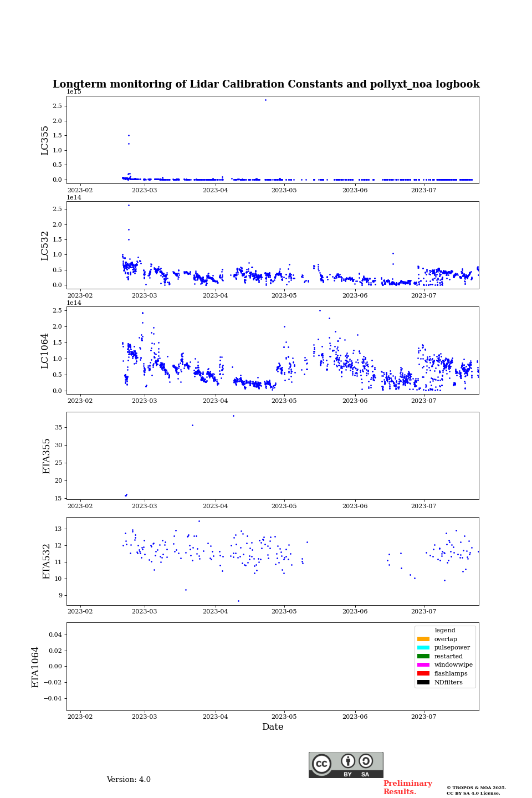Click the ETA1064 y-axis label
This screenshot has width=532, height=798.
[x=35, y=667]
